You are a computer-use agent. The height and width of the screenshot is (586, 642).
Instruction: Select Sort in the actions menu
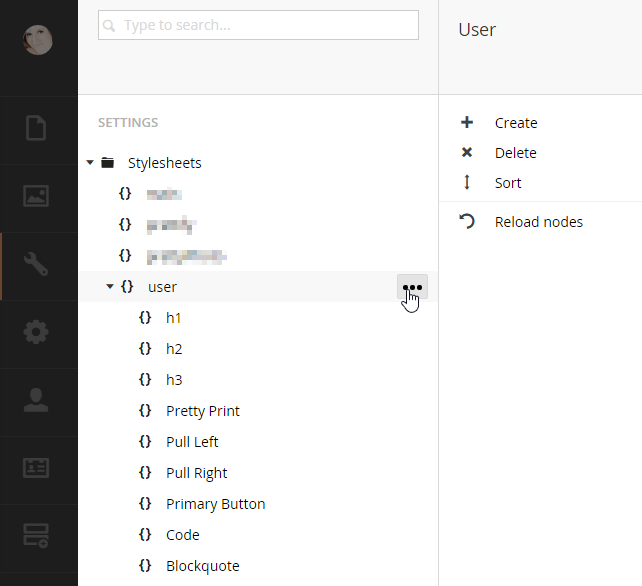(508, 183)
